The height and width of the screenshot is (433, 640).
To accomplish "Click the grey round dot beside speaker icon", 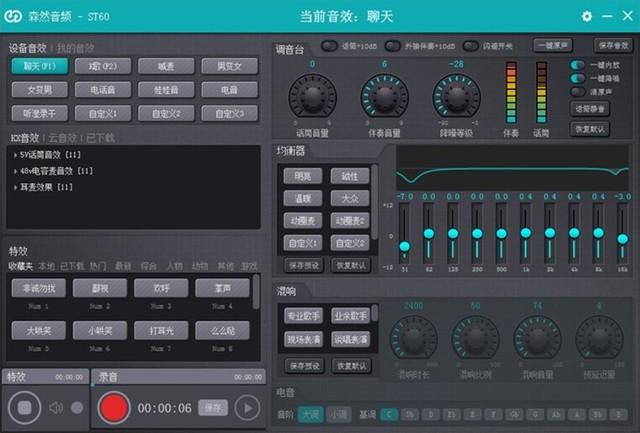I will click(x=77, y=407).
